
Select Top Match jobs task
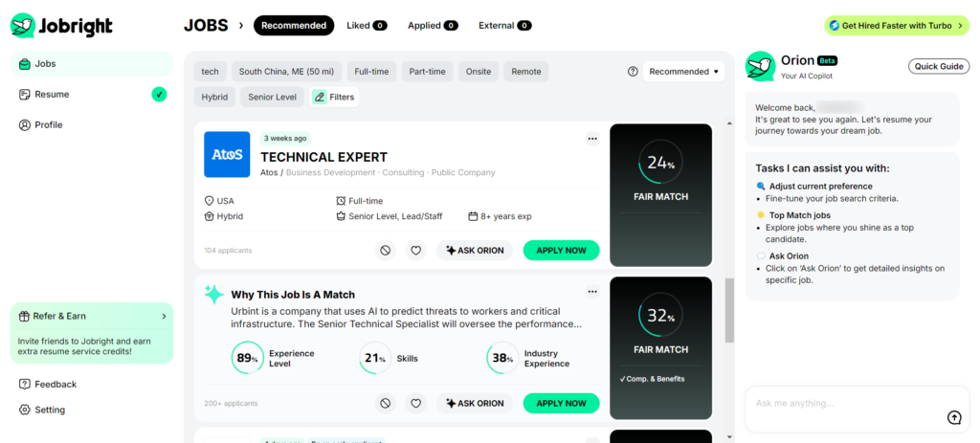tap(800, 215)
